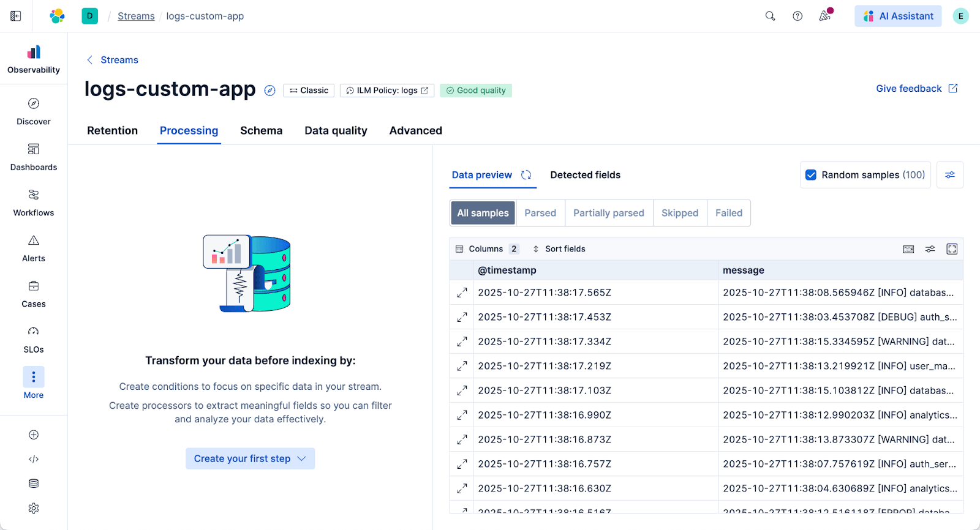Enter fullscreen mode for data table
980x530 pixels.
952,249
